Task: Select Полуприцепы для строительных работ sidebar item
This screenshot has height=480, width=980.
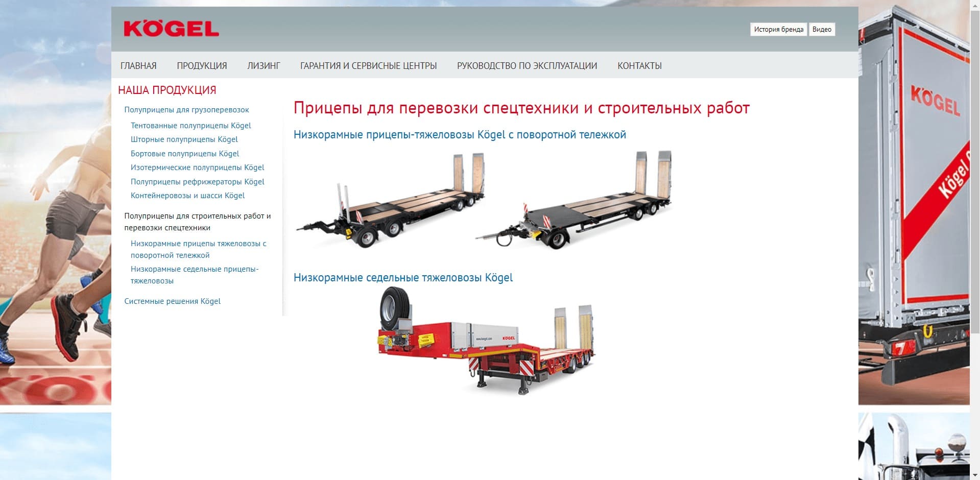Action: coord(197,222)
